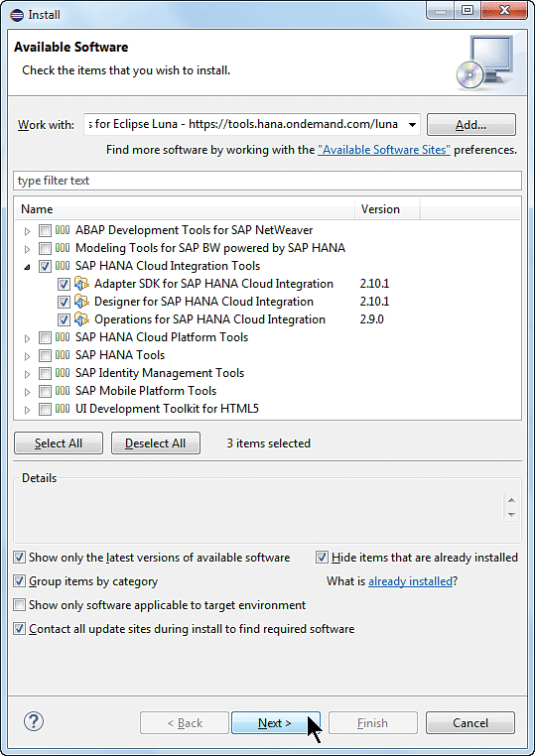Uncheck SAP HANA Cloud Integration Tools checkbox
Viewport: 535px width, 756px height.
(45, 267)
